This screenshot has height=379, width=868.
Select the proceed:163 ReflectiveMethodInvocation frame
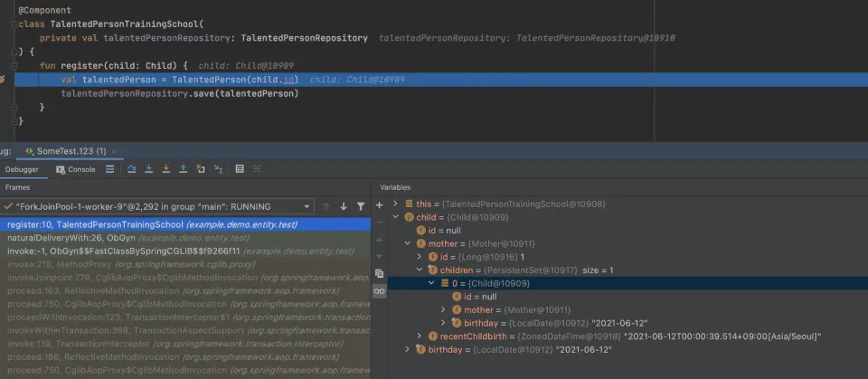(x=184, y=291)
